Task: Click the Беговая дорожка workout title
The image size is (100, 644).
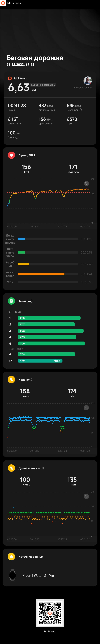Action: [x=35, y=58]
